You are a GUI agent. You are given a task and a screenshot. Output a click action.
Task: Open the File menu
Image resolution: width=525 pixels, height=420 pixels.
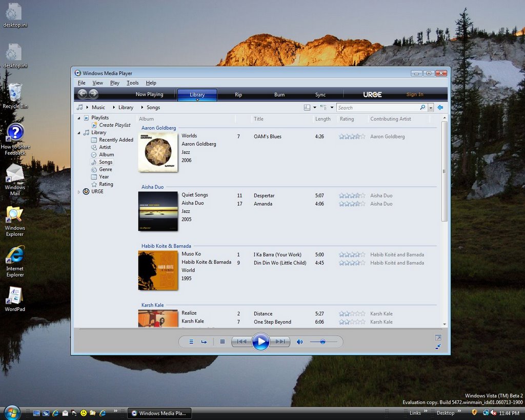pos(82,83)
